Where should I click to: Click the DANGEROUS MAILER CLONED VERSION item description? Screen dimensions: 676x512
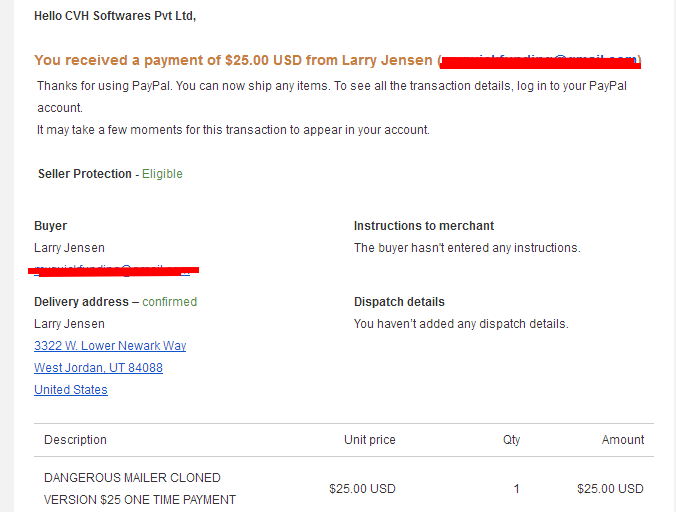coord(140,489)
